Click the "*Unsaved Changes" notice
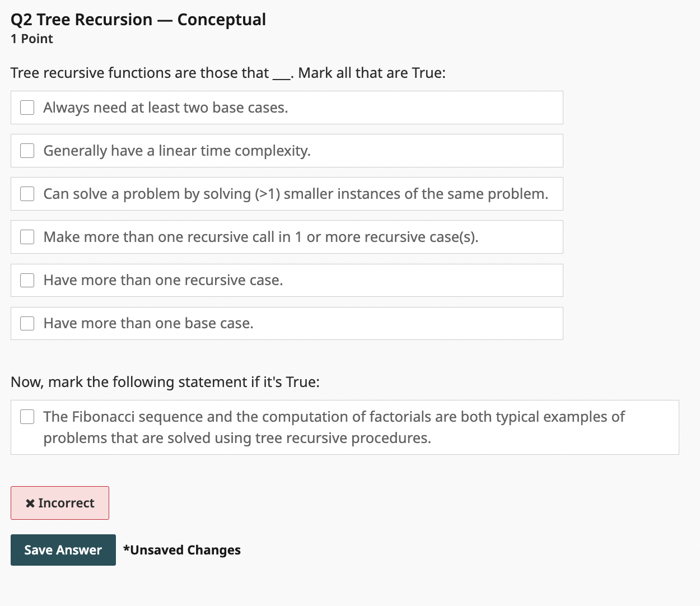Viewport: 700px width, 606px height. (182, 550)
